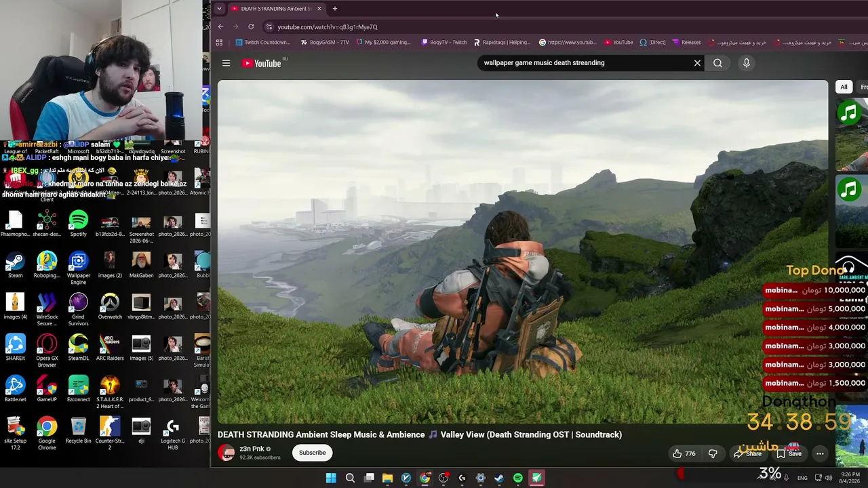Click the Chrome address bar URL
The height and width of the screenshot is (488, 868).
tap(328, 27)
